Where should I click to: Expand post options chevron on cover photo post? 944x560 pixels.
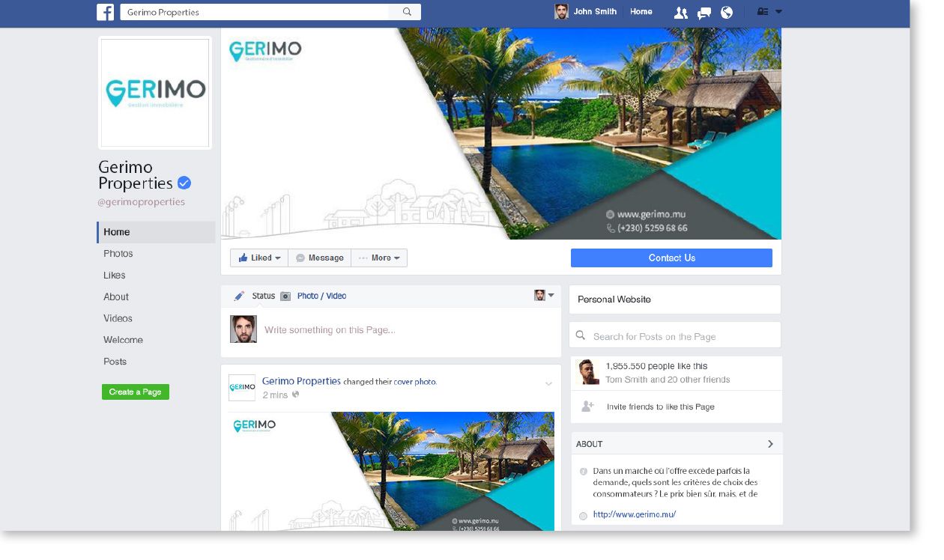point(548,384)
